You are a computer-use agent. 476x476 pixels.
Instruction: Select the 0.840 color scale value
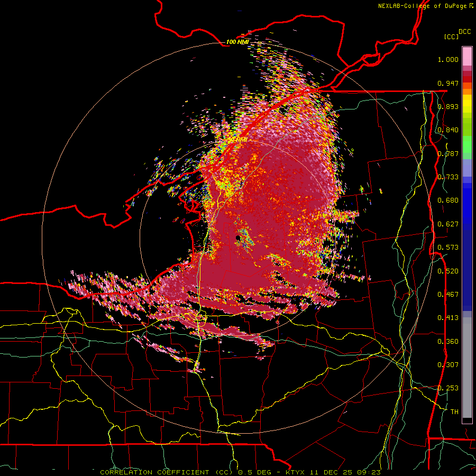pos(448,130)
